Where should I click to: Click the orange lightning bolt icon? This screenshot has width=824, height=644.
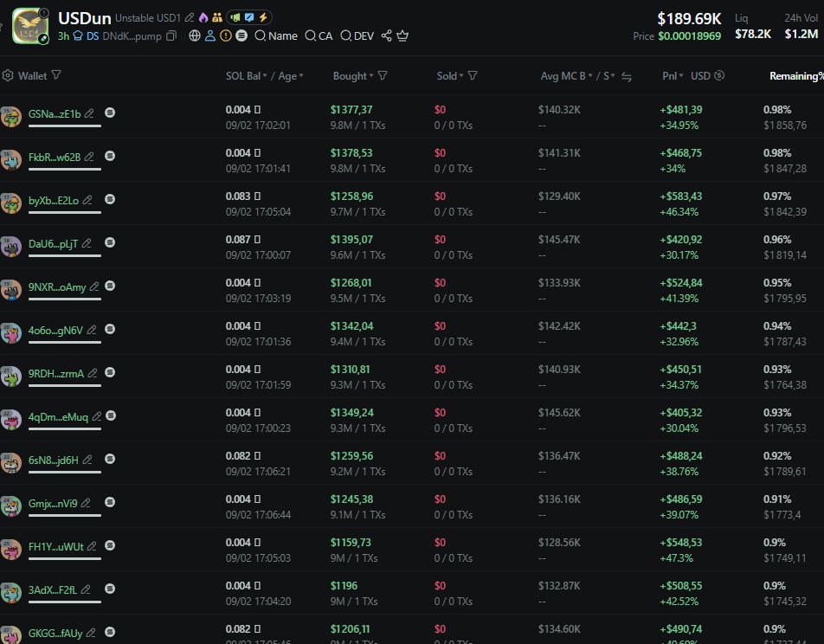click(263, 17)
